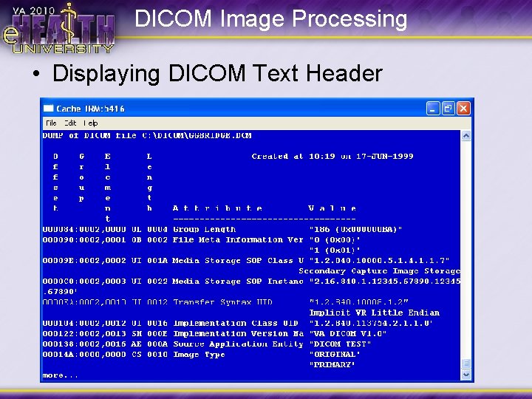Click 'Implicit VR Little Endian' text

(x=374, y=313)
